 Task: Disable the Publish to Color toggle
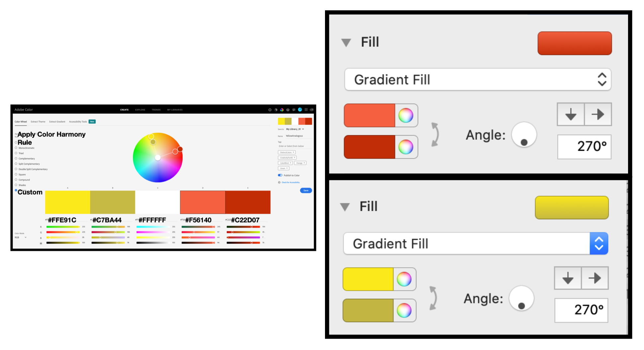point(280,175)
